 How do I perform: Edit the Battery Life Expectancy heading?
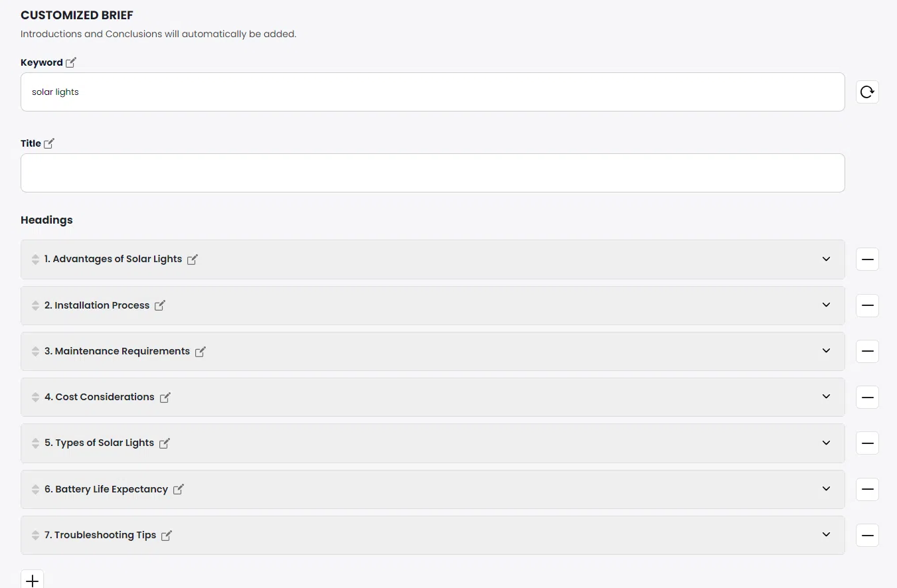pyautogui.click(x=179, y=490)
